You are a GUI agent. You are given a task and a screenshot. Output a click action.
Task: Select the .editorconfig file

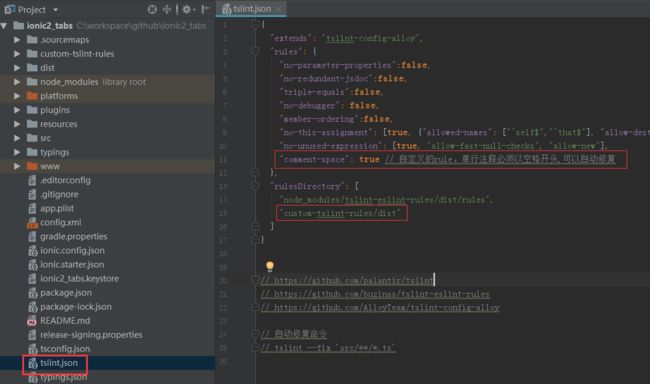click(x=65, y=180)
